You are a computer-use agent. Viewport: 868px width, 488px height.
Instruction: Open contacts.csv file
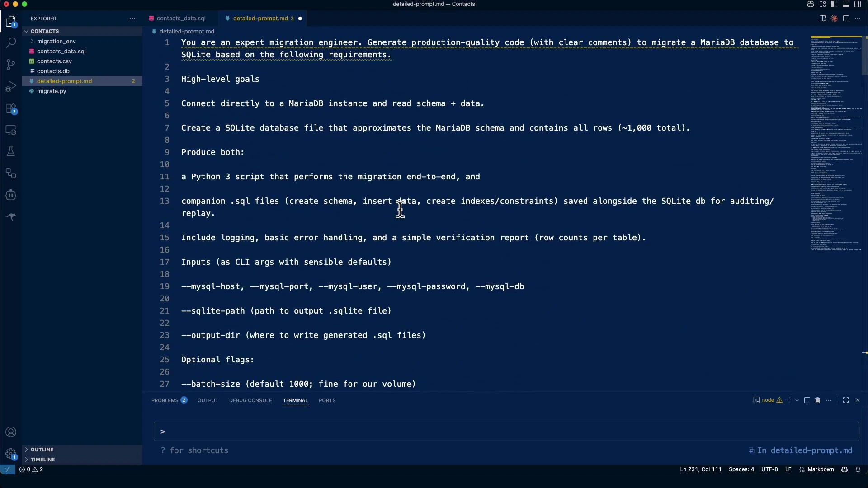click(x=54, y=61)
